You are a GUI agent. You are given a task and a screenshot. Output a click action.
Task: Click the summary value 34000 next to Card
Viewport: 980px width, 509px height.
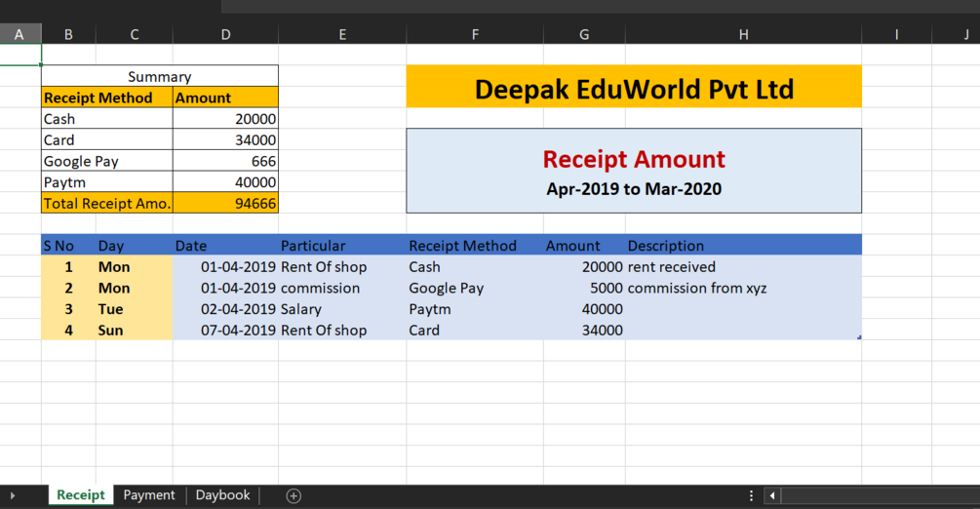(x=225, y=140)
